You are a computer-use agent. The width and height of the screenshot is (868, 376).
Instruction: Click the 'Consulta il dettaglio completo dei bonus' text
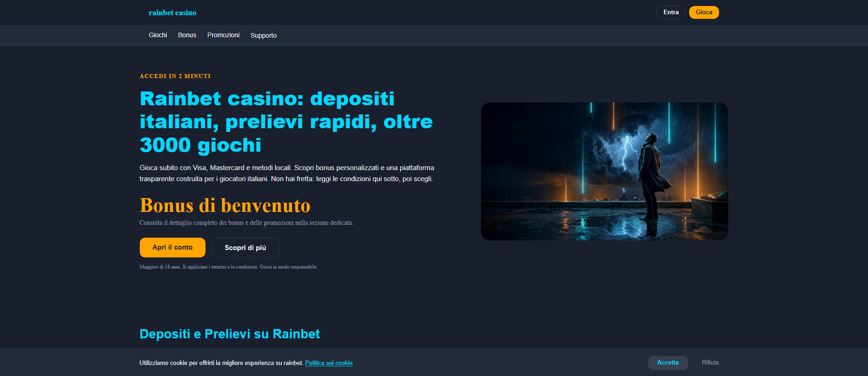[246, 223]
